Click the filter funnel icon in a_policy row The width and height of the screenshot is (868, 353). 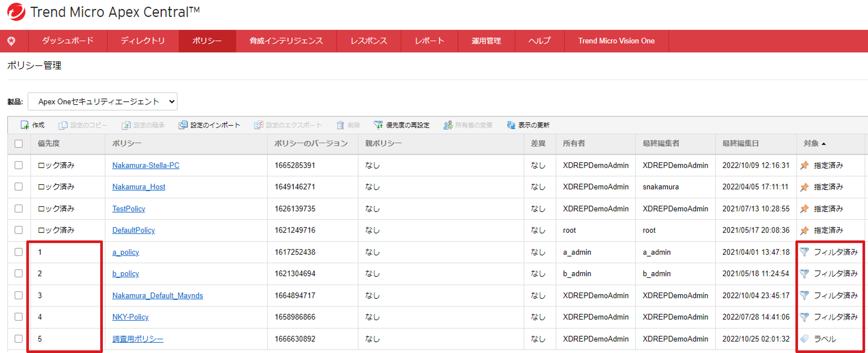point(804,252)
